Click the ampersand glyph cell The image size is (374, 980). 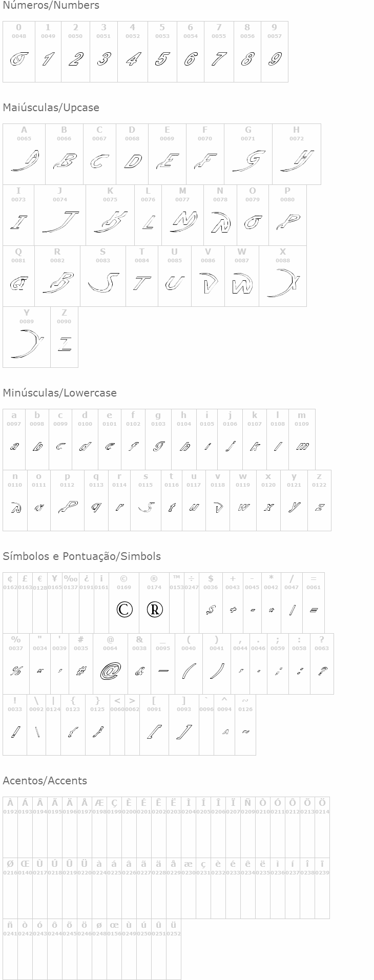[x=139, y=664]
